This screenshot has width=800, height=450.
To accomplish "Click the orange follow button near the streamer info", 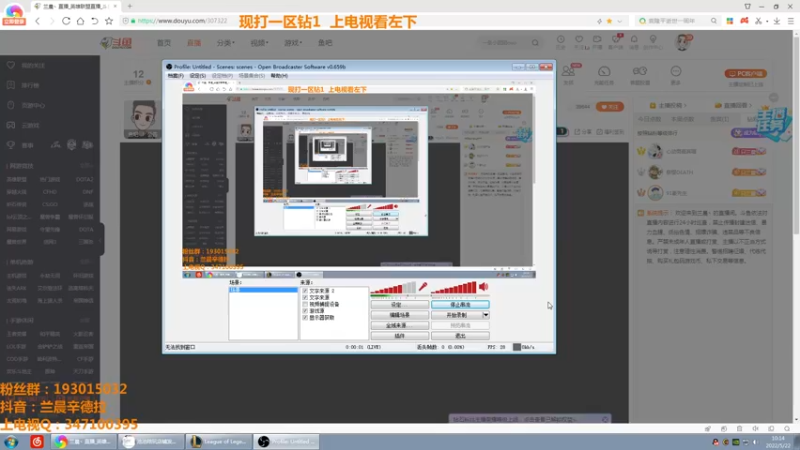I will tap(610, 107).
